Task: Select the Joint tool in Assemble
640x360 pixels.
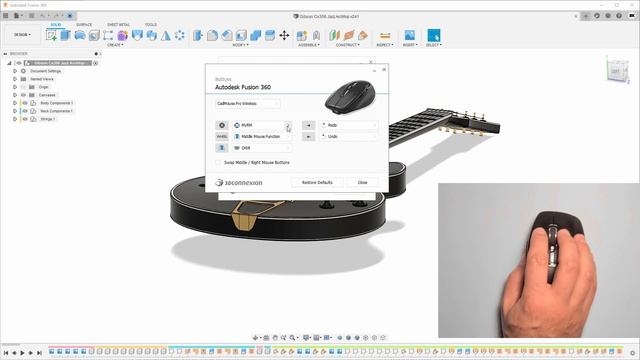Action: tap(316, 36)
